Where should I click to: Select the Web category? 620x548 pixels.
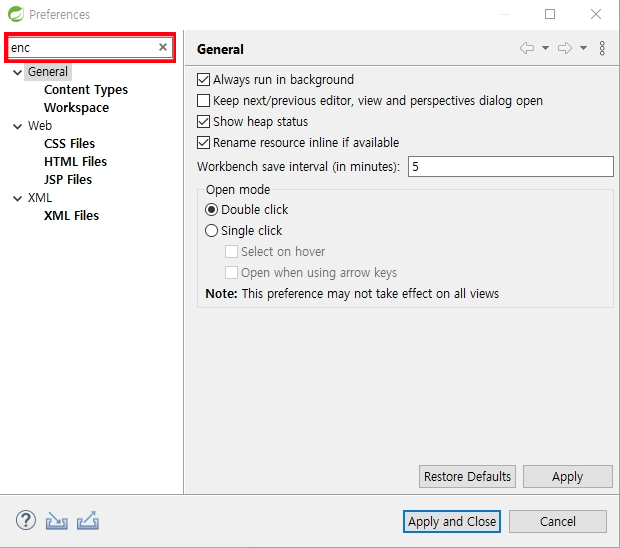coord(40,126)
